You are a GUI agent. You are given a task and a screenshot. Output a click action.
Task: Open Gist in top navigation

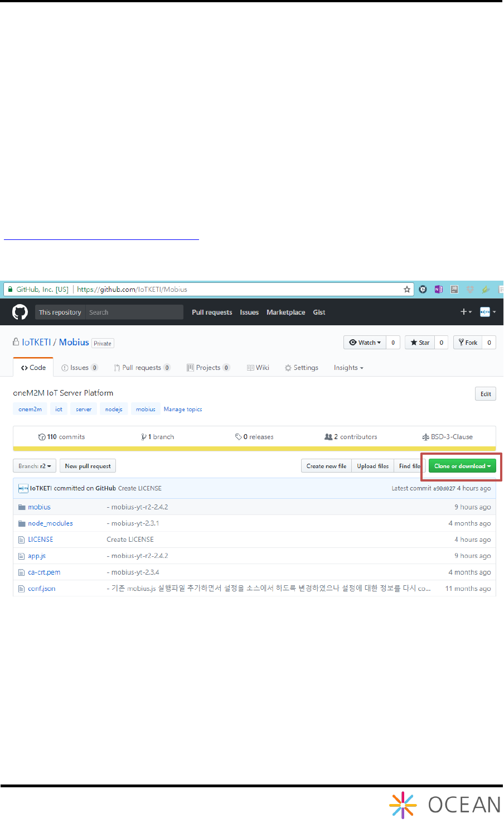pos(319,312)
